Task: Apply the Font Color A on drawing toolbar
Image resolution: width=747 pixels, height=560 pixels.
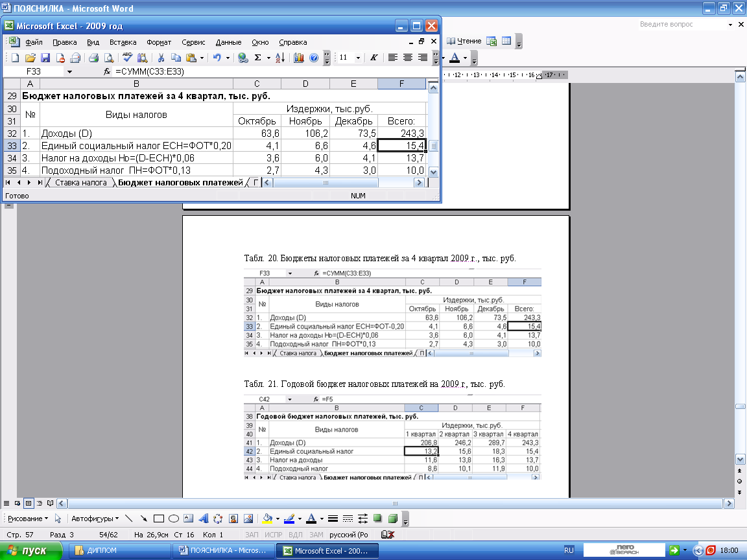Action: pyautogui.click(x=311, y=519)
